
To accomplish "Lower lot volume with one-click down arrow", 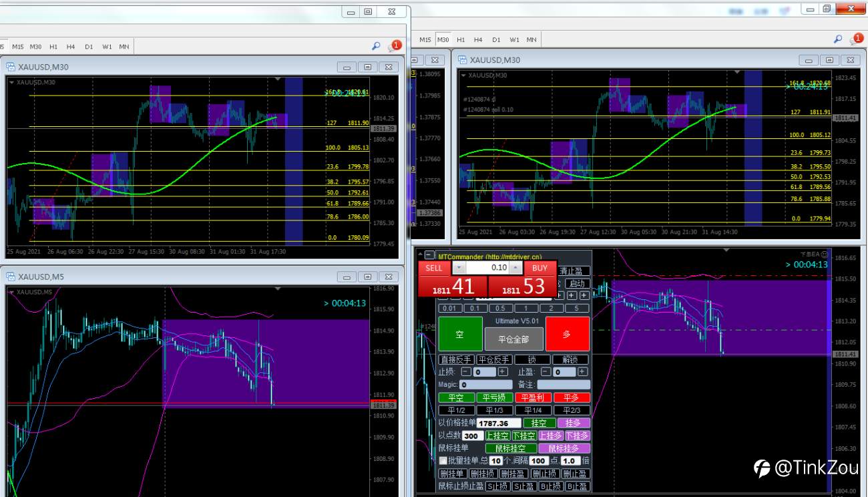I will [459, 268].
